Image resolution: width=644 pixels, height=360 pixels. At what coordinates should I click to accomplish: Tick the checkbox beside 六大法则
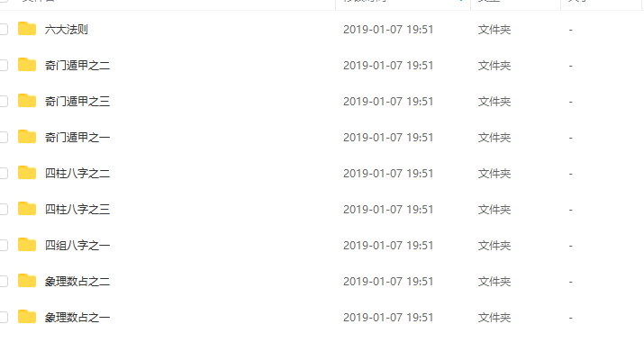(4, 29)
